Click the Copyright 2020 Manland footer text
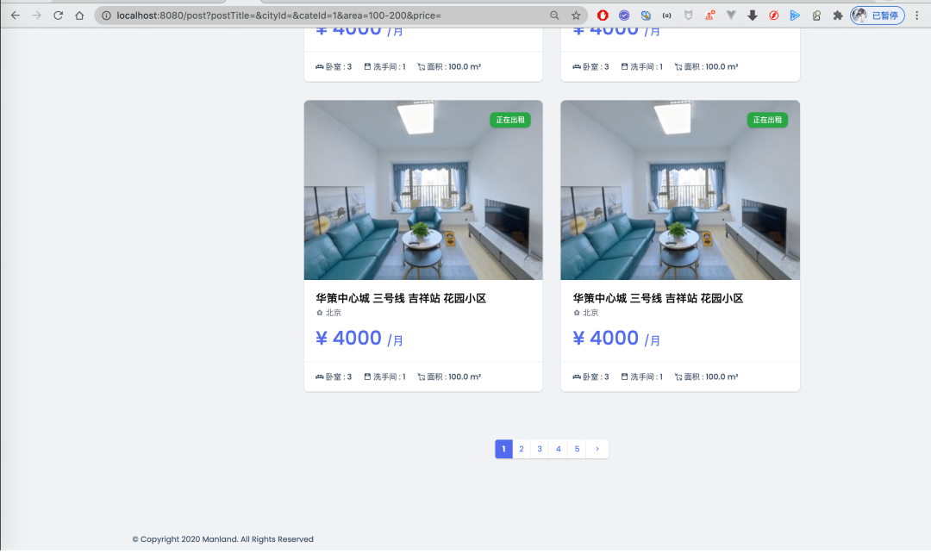 [x=222, y=539]
